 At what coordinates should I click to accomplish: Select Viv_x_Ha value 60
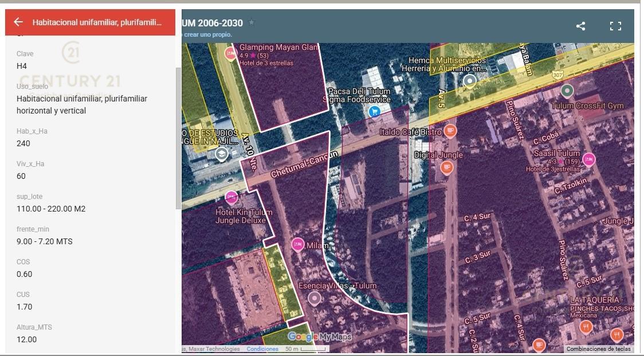point(21,177)
